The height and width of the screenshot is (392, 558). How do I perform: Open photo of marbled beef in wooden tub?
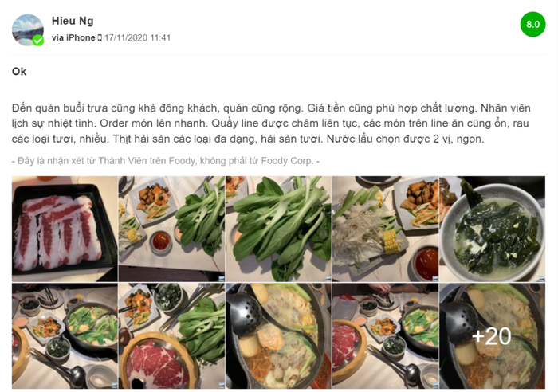click(x=171, y=335)
